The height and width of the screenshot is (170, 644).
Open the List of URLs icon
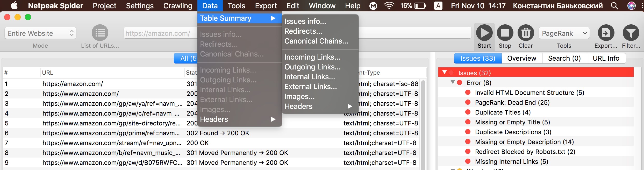tap(100, 33)
